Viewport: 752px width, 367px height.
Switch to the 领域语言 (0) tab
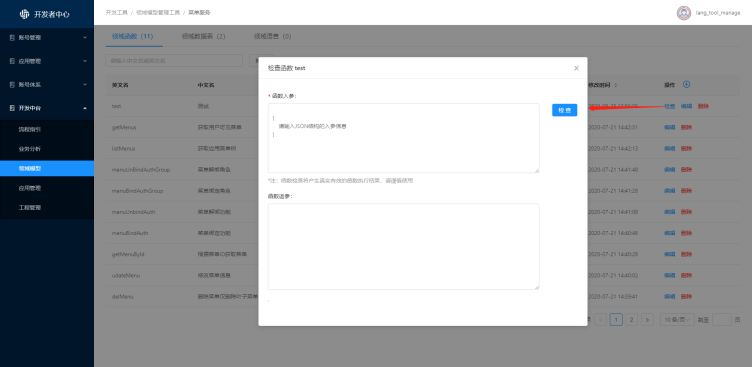pos(272,36)
